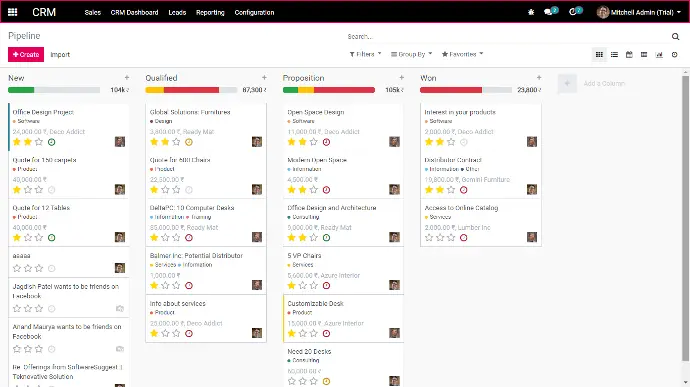Set third star on Global Solutions: Furnitures
This screenshot has width=690, height=387.
pyautogui.click(x=176, y=142)
